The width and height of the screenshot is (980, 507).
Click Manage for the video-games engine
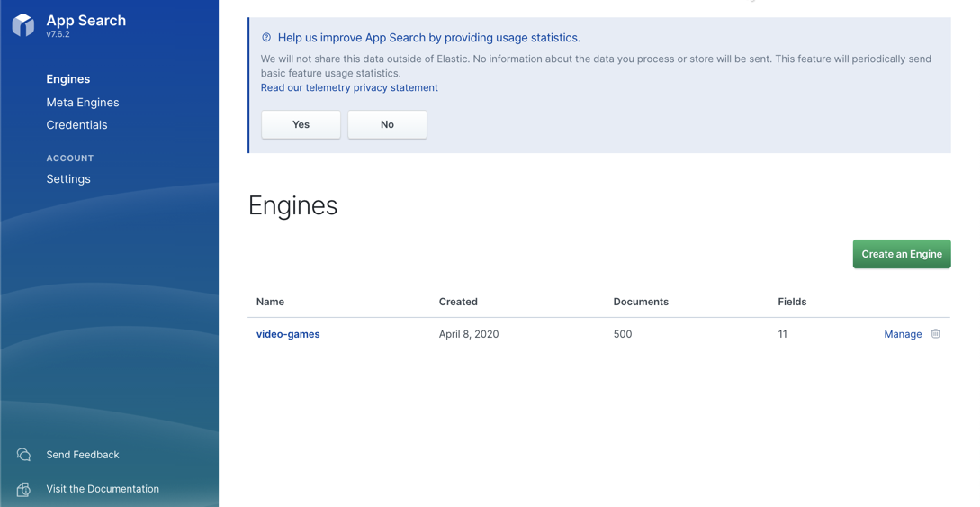tap(903, 334)
